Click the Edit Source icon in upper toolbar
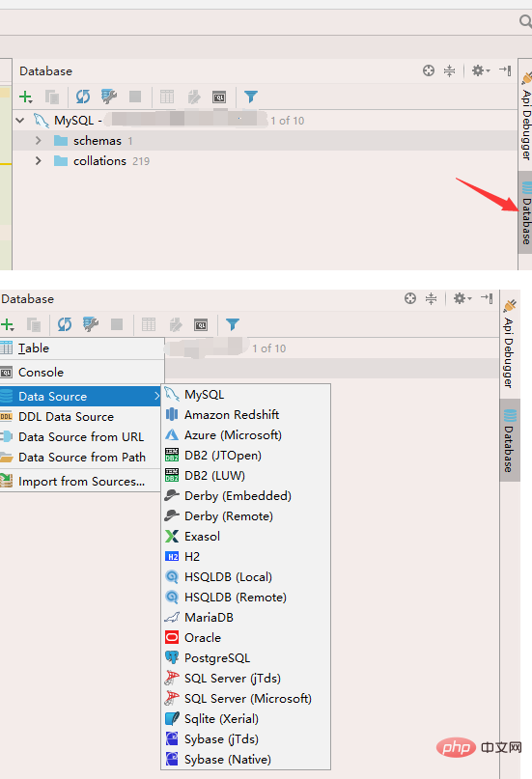Viewport: 532px width, 779px height. click(194, 97)
